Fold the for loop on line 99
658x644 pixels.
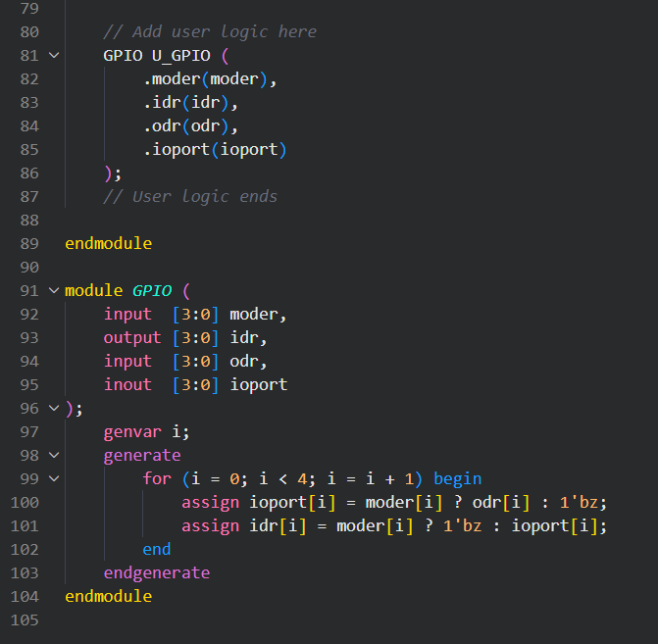[53, 479]
